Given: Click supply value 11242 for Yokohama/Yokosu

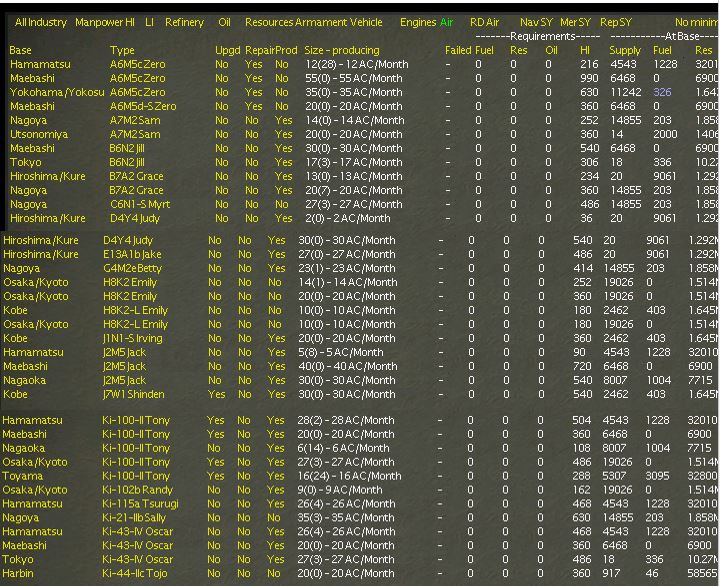Looking at the screenshot, I should click(625, 92).
